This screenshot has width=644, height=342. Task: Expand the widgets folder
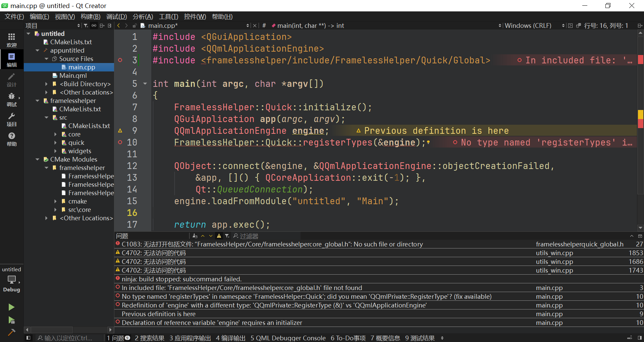click(55, 151)
